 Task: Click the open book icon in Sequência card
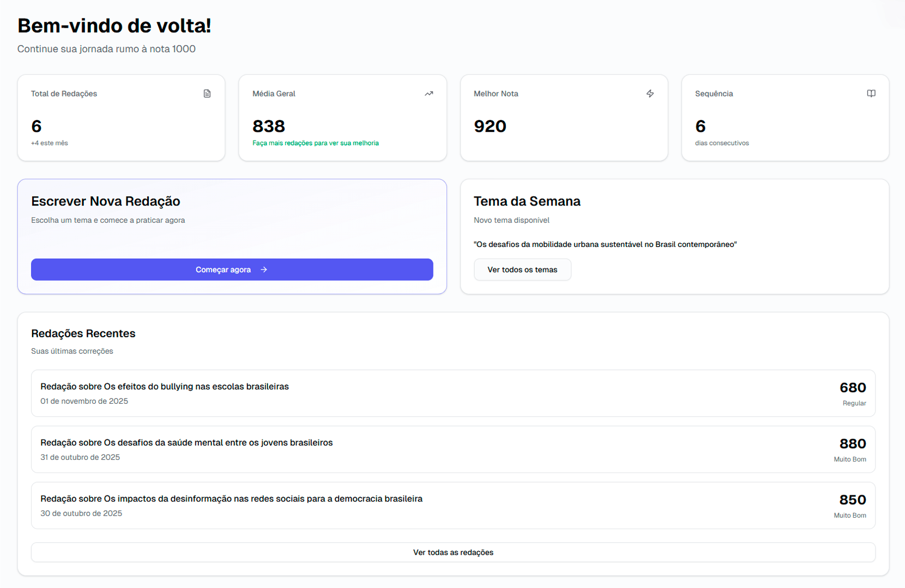(871, 94)
